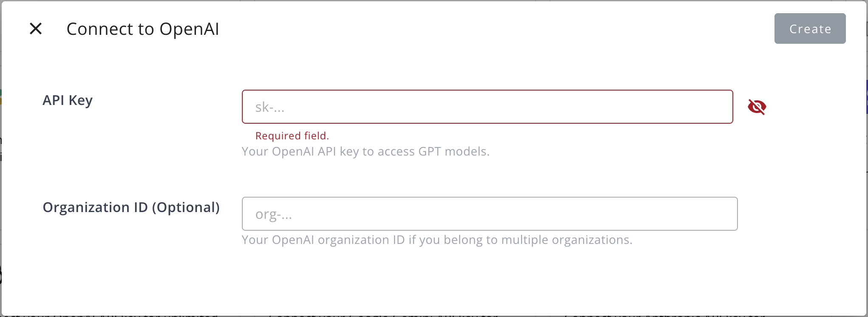Image resolution: width=868 pixels, height=317 pixels.
Task: Focus the API Key input field
Action: pyautogui.click(x=487, y=107)
